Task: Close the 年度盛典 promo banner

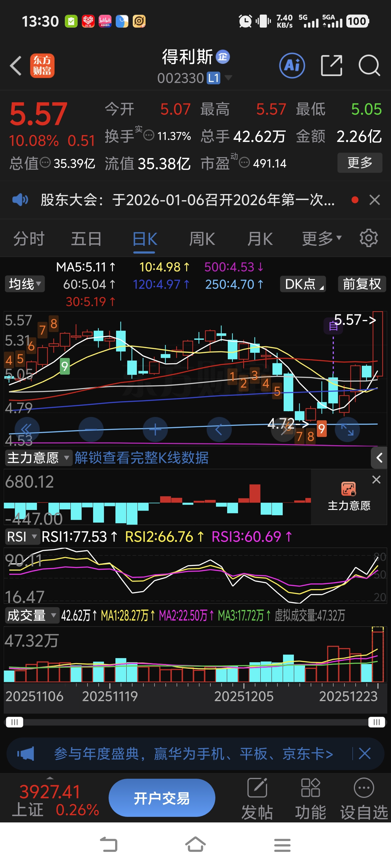Action: point(365,753)
